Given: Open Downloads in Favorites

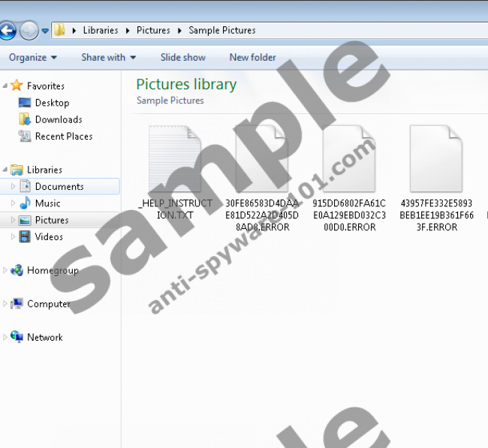Looking at the screenshot, I should (x=58, y=119).
